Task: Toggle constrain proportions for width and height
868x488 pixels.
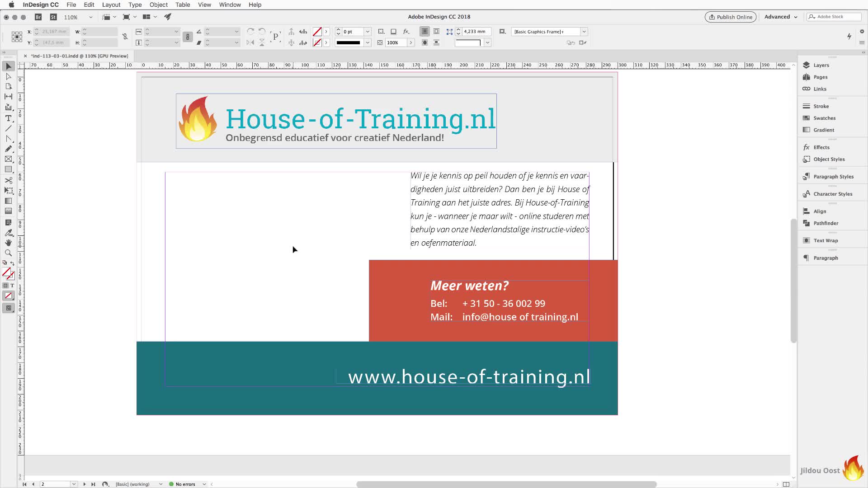Action: point(125,37)
